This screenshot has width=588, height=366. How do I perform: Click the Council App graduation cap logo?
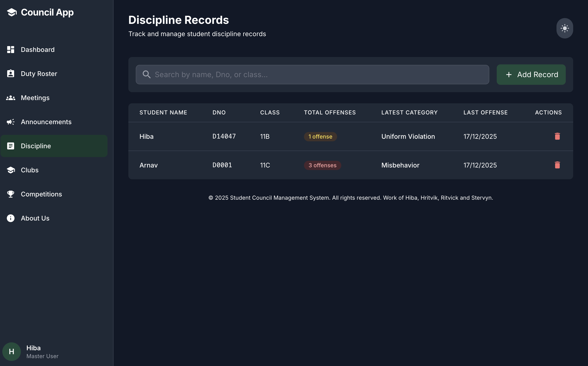pyautogui.click(x=12, y=12)
